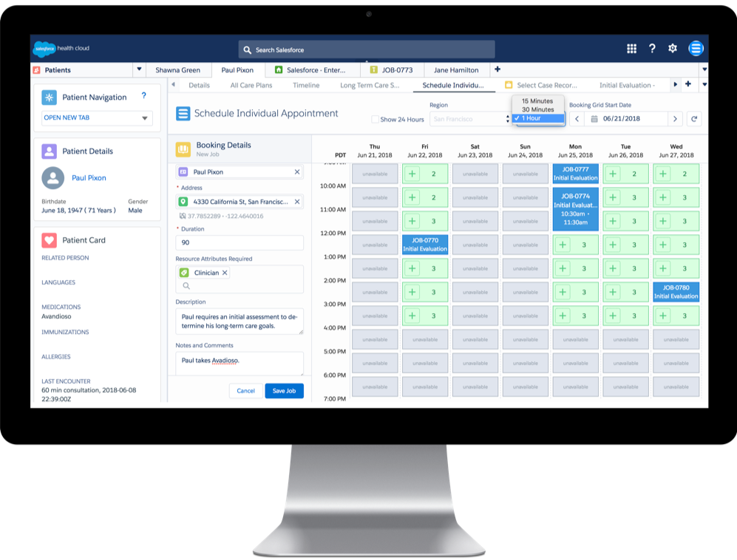Select the 30 Minutes option
The width and height of the screenshot is (737, 560).
pyautogui.click(x=537, y=109)
